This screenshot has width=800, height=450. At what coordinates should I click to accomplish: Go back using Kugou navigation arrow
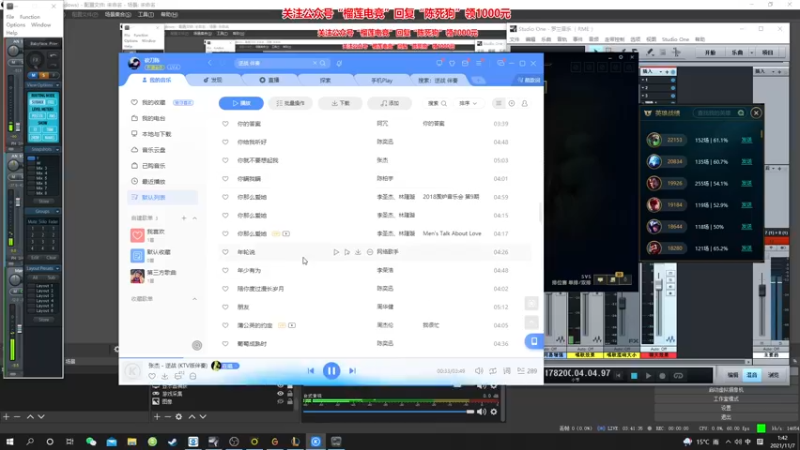pos(210,63)
